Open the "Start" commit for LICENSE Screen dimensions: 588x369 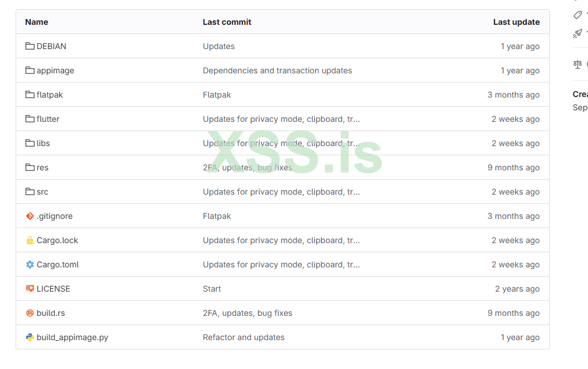(212, 289)
